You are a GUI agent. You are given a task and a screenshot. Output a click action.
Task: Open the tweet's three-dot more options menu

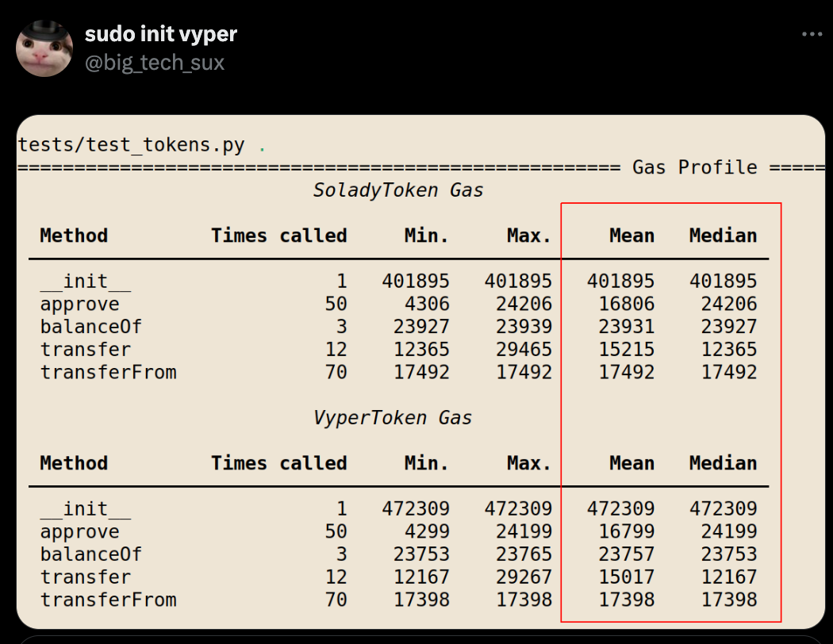(812, 34)
